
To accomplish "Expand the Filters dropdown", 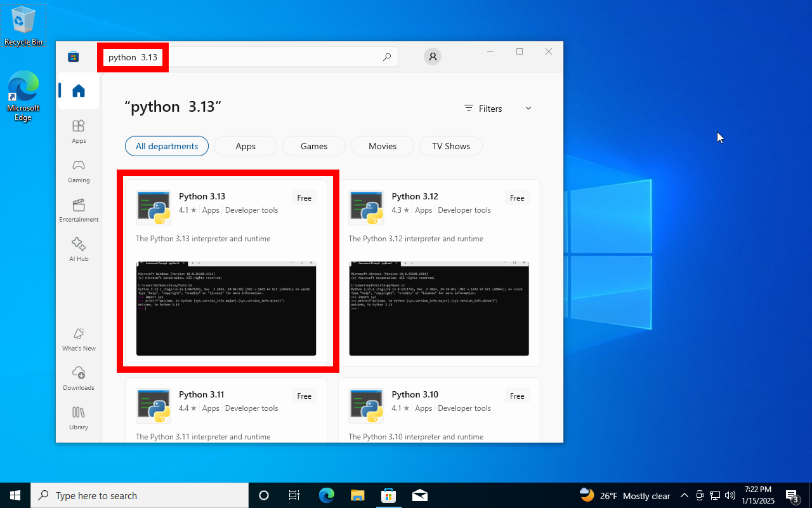I will click(x=498, y=109).
